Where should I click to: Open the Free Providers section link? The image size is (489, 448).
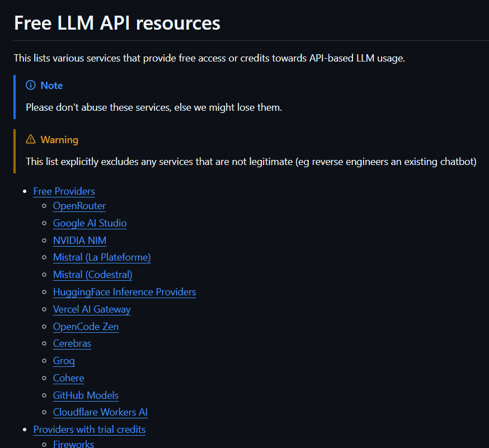pyautogui.click(x=64, y=191)
